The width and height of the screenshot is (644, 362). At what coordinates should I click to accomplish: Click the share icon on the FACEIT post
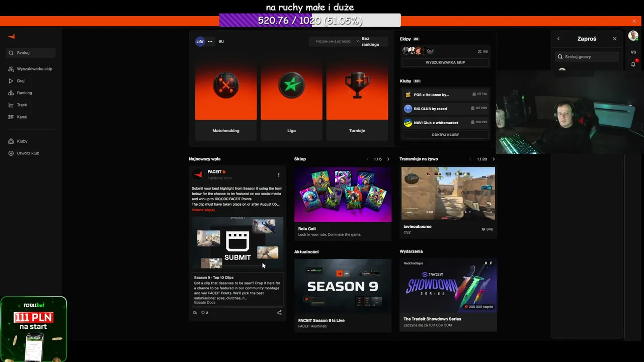click(279, 313)
